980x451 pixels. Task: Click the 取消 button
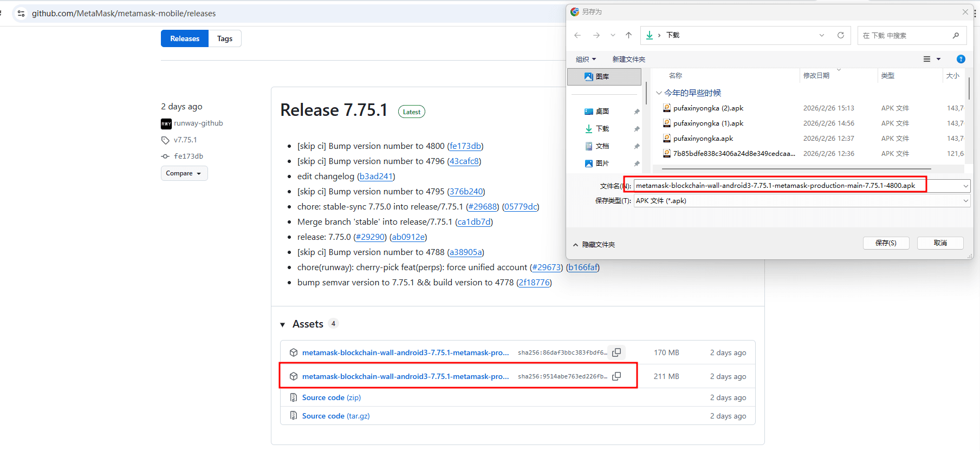click(x=940, y=243)
